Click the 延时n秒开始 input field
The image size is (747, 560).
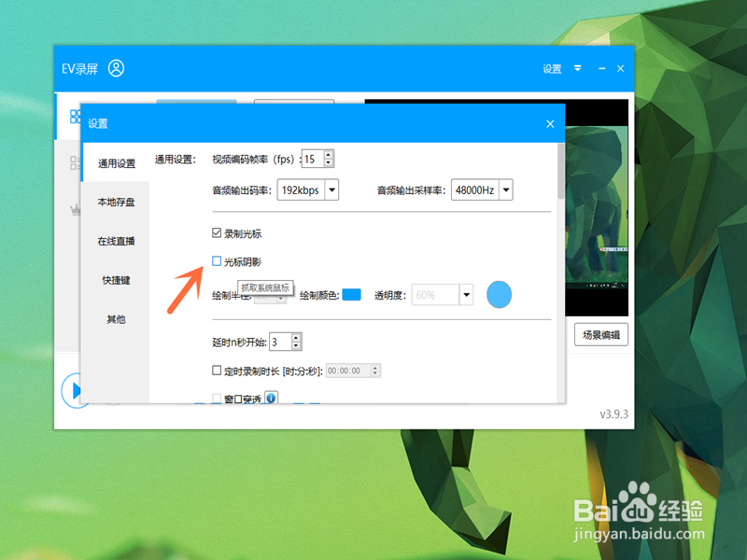point(280,342)
